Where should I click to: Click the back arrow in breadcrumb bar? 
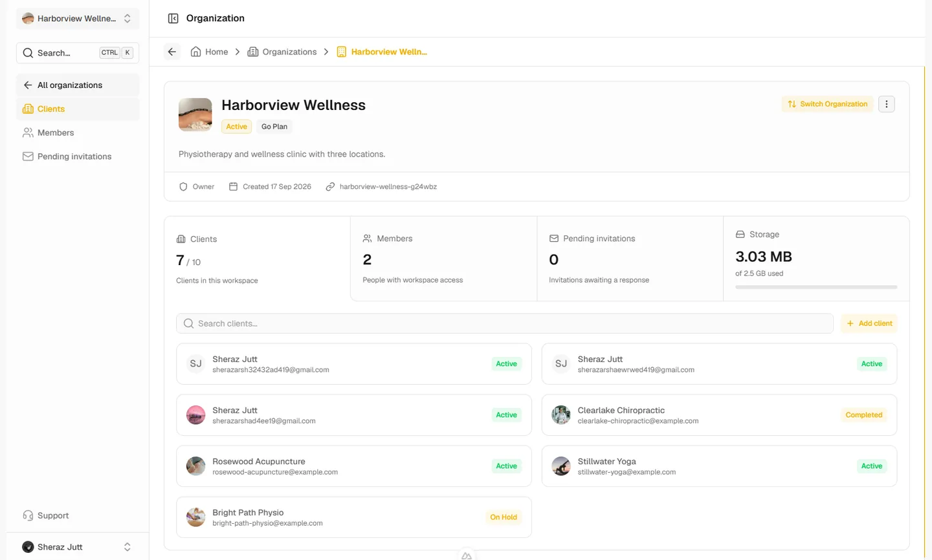pos(172,52)
